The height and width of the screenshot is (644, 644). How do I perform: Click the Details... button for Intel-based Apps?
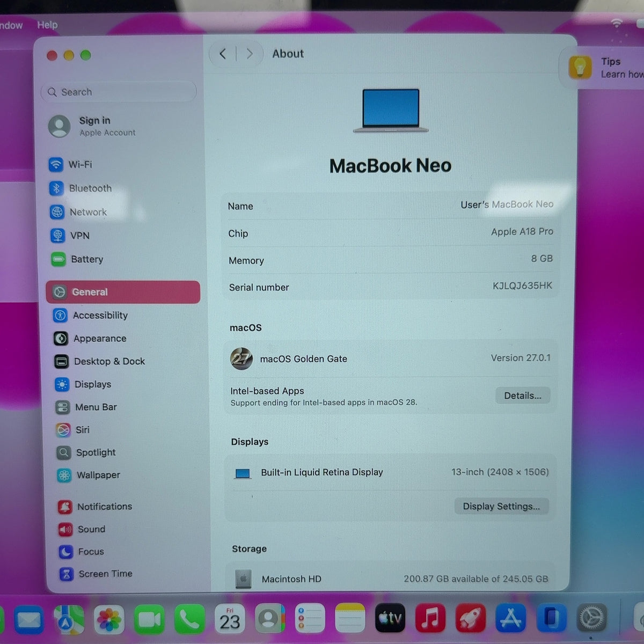523,396
